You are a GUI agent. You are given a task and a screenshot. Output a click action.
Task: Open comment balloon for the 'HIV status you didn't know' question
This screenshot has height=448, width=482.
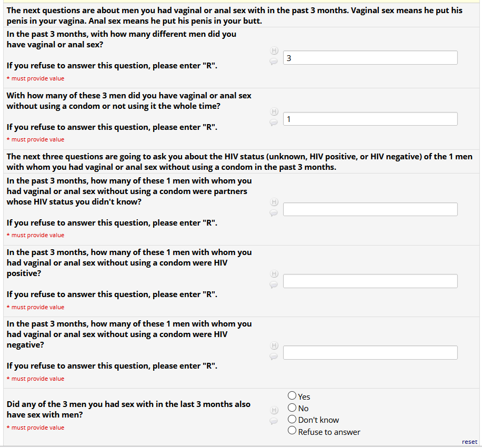click(x=274, y=212)
